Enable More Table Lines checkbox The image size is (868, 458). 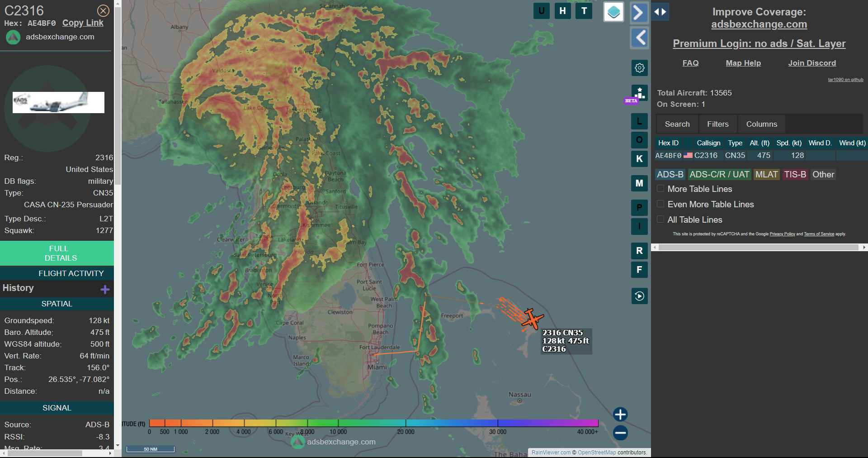click(660, 189)
